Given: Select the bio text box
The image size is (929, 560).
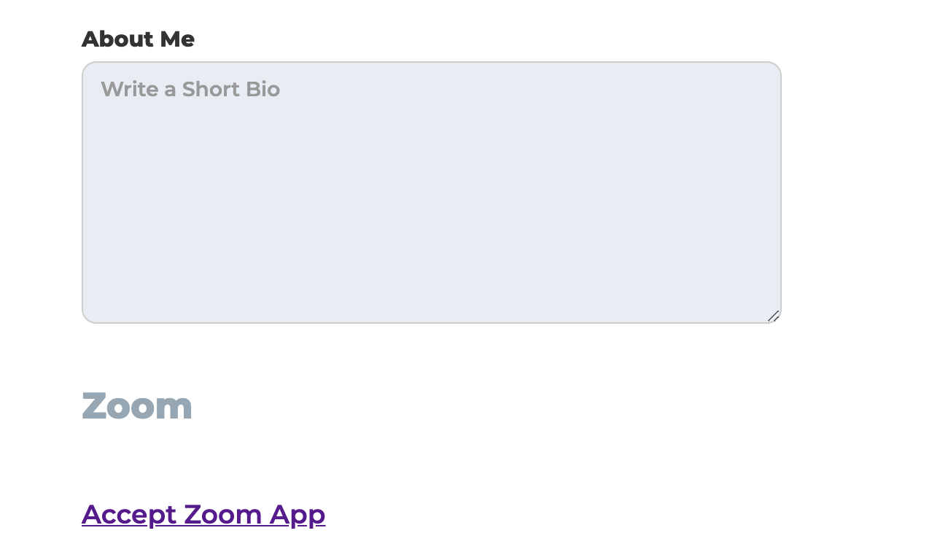Looking at the screenshot, I should [x=431, y=192].
